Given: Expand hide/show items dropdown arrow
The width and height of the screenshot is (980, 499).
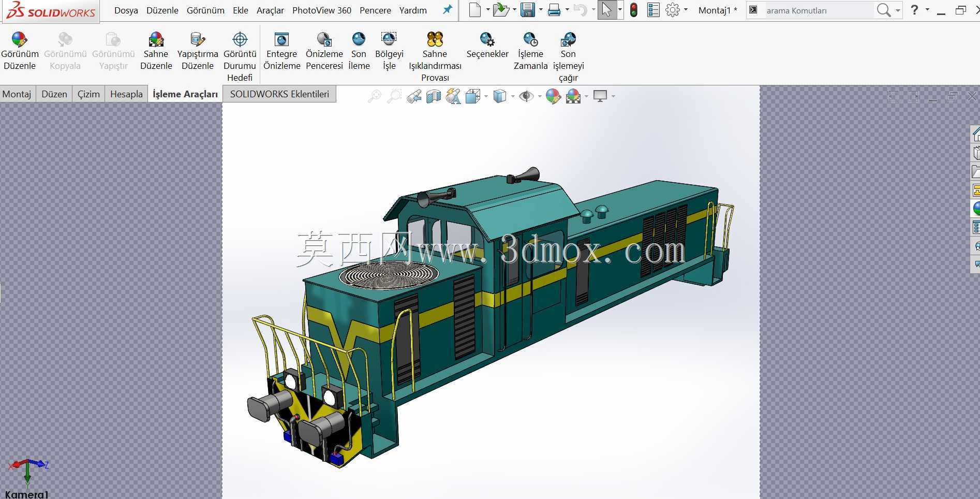Looking at the screenshot, I should pyautogui.click(x=540, y=96).
